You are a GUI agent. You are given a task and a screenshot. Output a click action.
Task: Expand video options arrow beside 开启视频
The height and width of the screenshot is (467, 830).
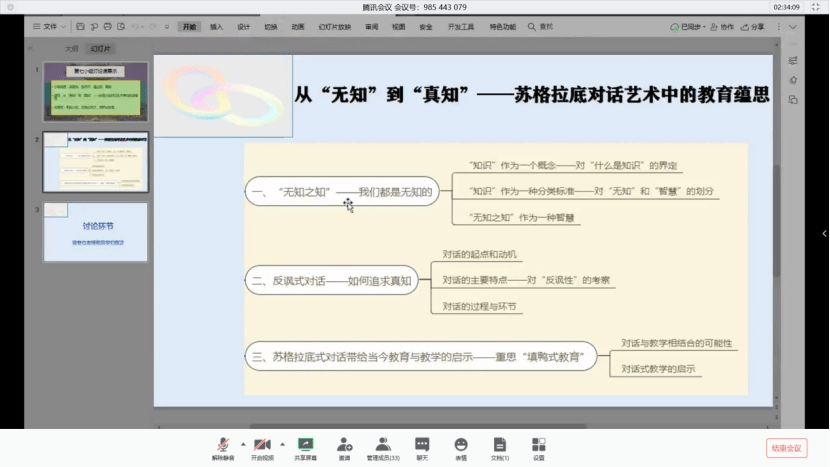pyautogui.click(x=281, y=442)
